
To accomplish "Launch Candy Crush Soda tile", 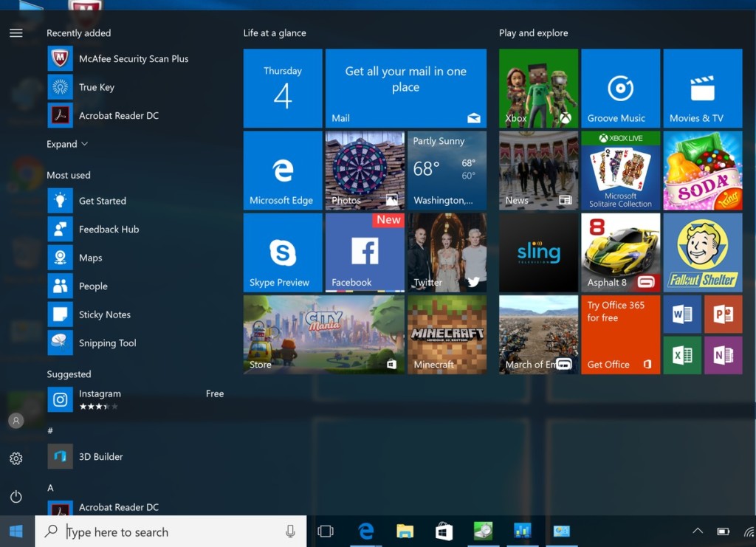I will [703, 171].
